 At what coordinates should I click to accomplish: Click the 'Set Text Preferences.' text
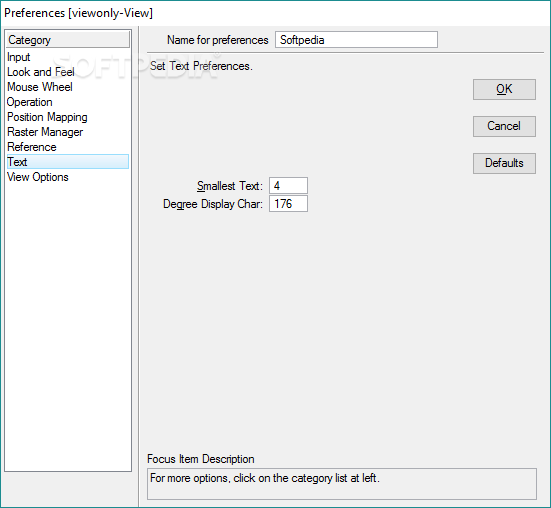coord(201,66)
